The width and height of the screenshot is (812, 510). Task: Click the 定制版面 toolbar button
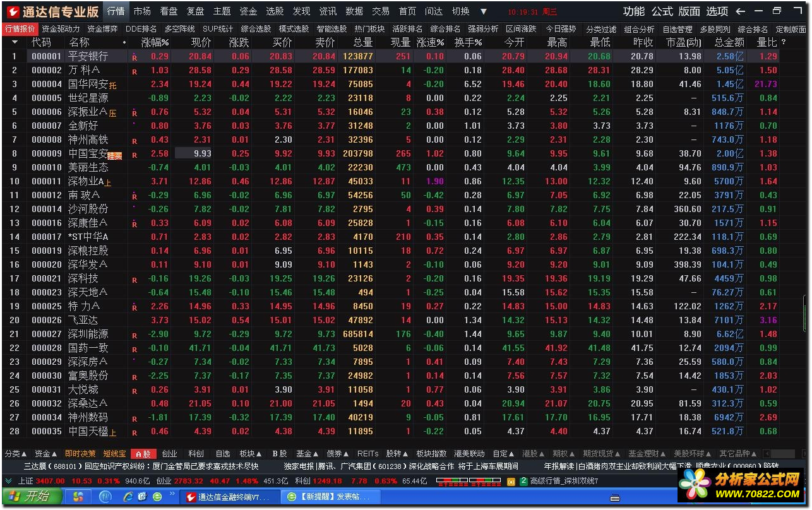tap(791, 29)
